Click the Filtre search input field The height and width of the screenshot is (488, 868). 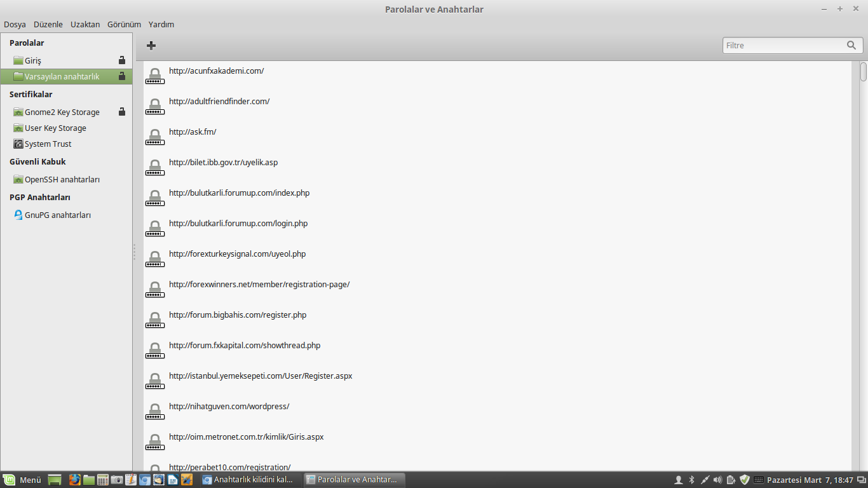click(x=792, y=45)
